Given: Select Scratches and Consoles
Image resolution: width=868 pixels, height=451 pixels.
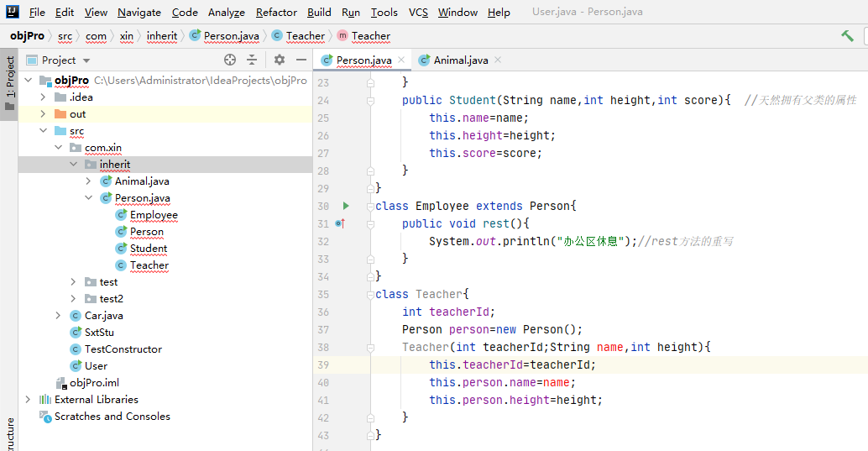Looking at the screenshot, I should point(112,416).
